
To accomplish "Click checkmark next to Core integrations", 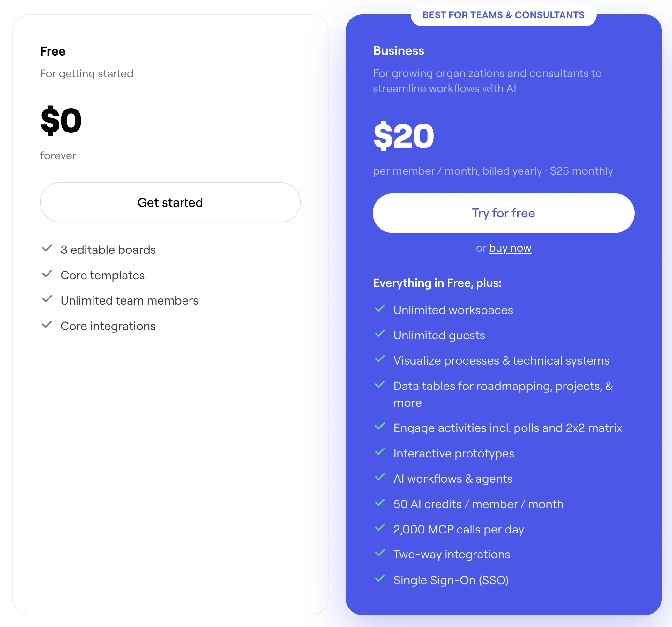I will (x=47, y=325).
